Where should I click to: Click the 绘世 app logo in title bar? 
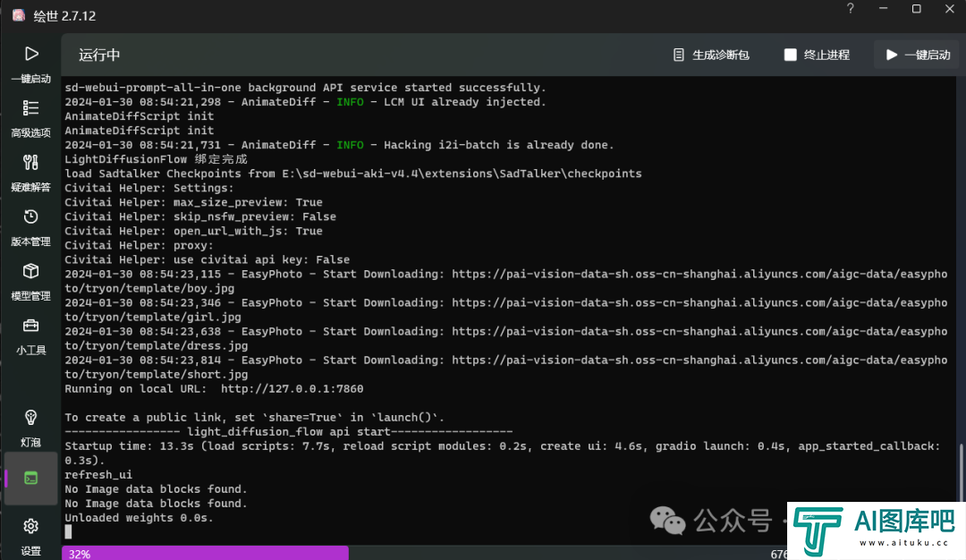coord(19,15)
